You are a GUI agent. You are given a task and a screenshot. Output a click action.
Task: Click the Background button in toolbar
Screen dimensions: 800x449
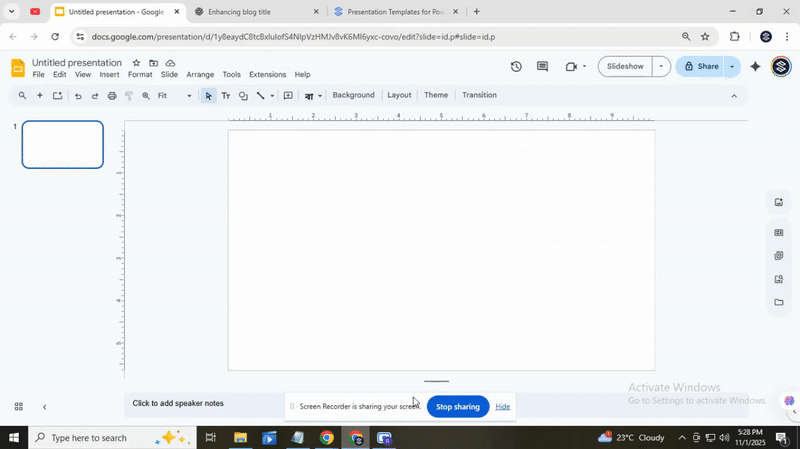click(x=353, y=95)
